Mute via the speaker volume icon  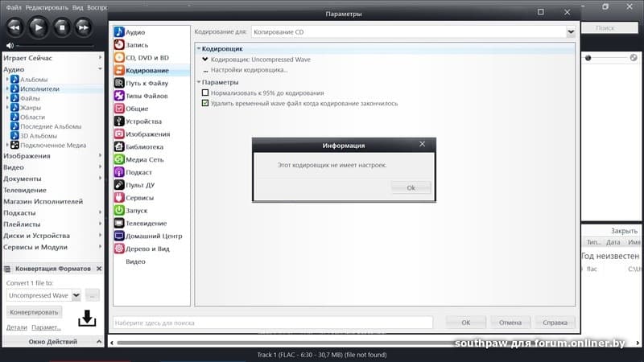coord(10,46)
